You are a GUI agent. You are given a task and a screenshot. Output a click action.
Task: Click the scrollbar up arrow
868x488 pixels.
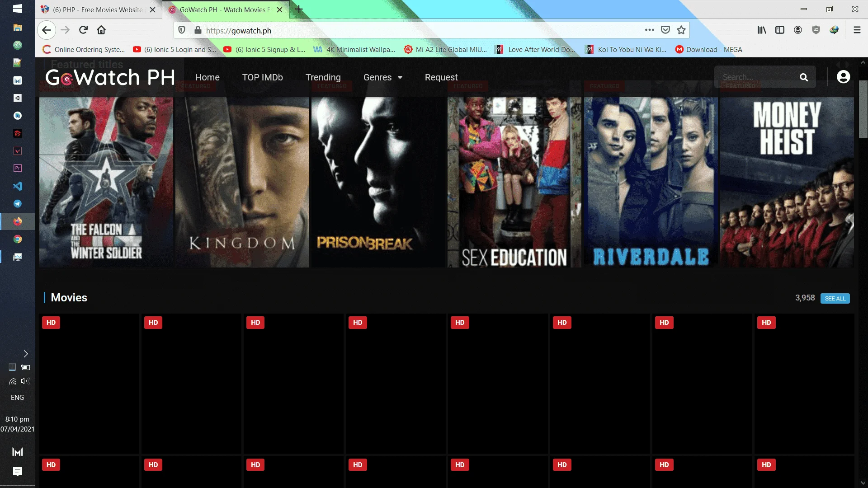[863, 62]
